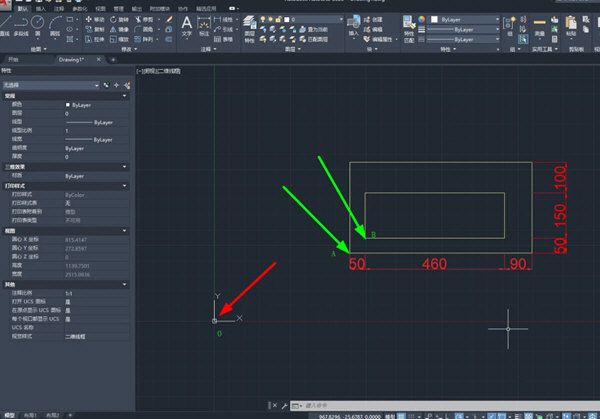Click the viewport label controls in canvas corner
This screenshot has height=419, width=600.
click(159, 71)
